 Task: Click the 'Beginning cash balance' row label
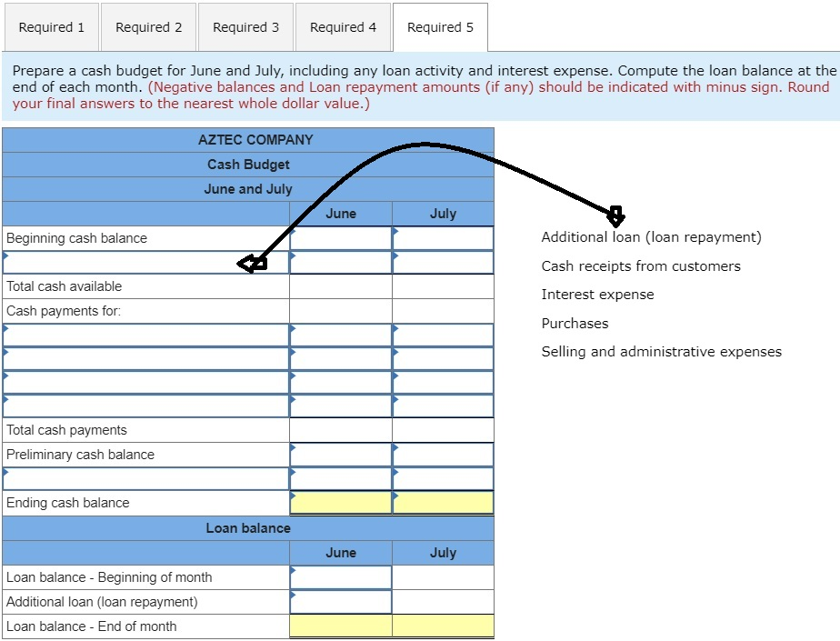(x=76, y=238)
